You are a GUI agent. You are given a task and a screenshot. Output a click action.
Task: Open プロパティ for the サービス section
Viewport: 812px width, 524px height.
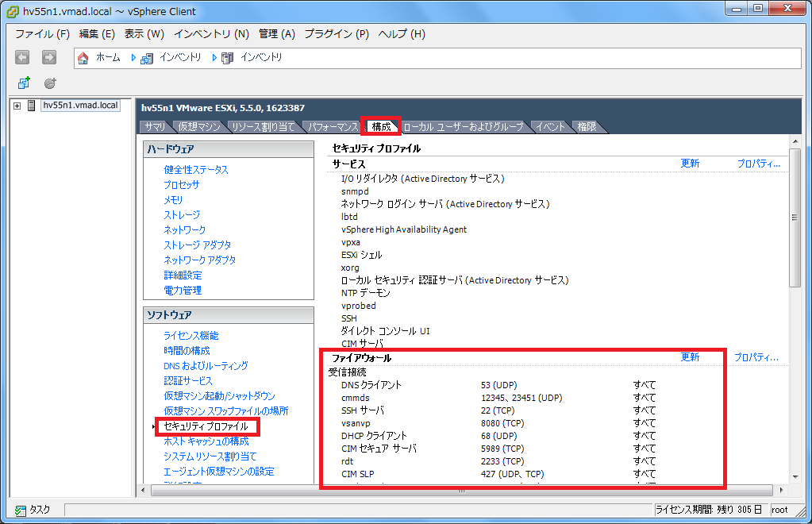759,164
